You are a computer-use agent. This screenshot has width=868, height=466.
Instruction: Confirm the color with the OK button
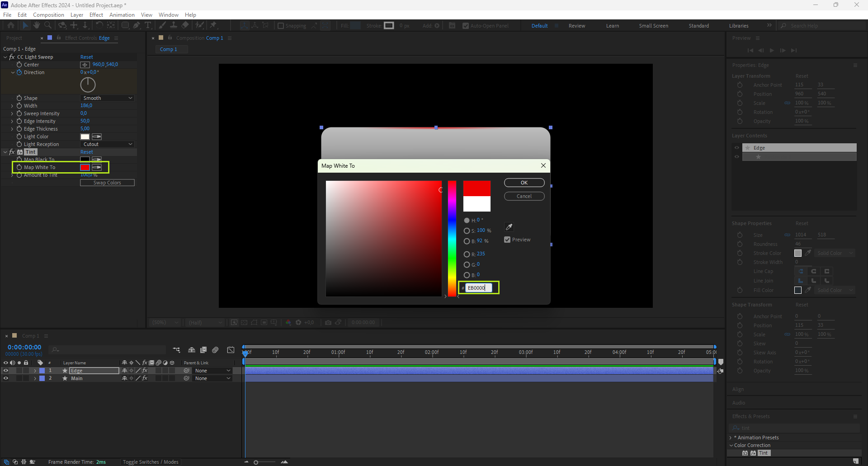524,183
